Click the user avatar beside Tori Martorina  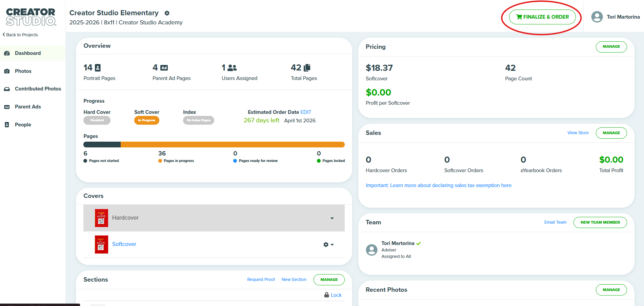click(x=597, y=17)
